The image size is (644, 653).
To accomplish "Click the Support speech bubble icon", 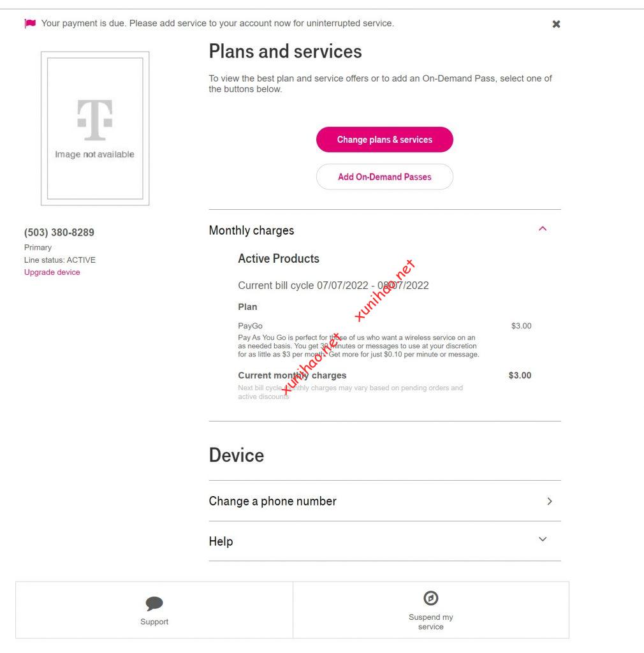I will tap(154, 603).
